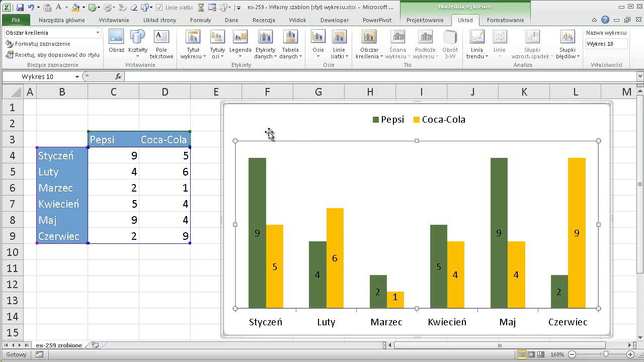Switch to Page Layout view in status bar
Image resolution: width=644 pixels, height=362 pixels.
coord(532,354)
